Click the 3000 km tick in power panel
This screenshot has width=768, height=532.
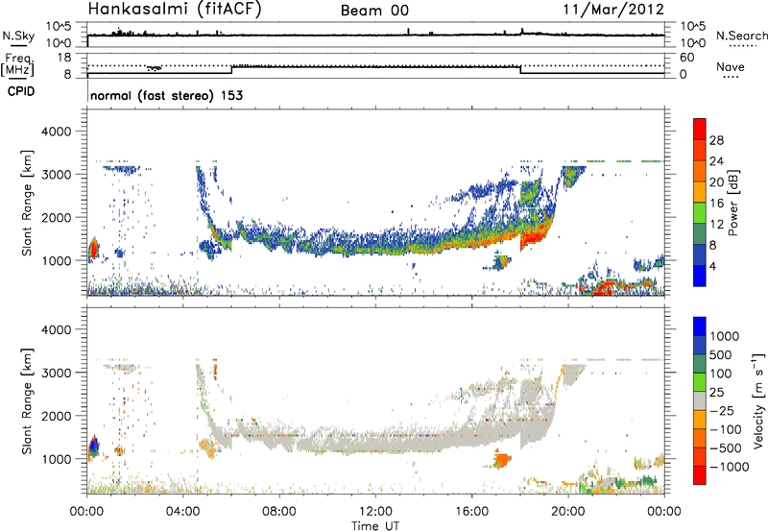(x=56, y=175)
